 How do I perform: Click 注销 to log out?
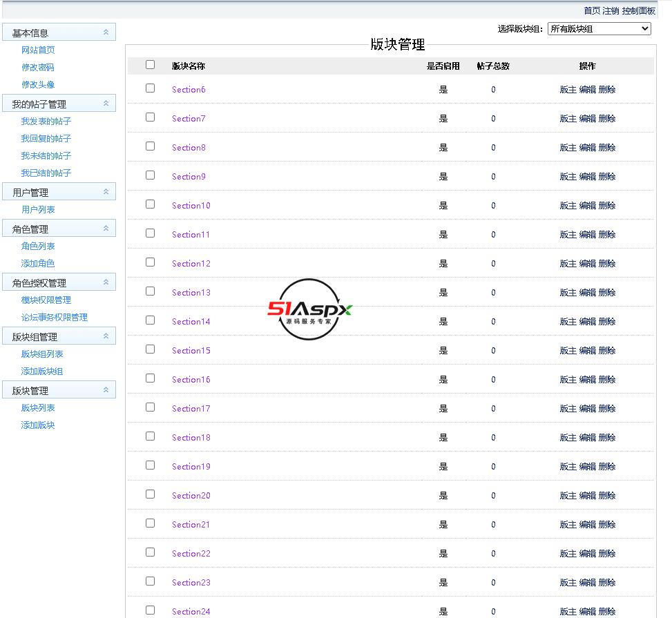[611, 10]
